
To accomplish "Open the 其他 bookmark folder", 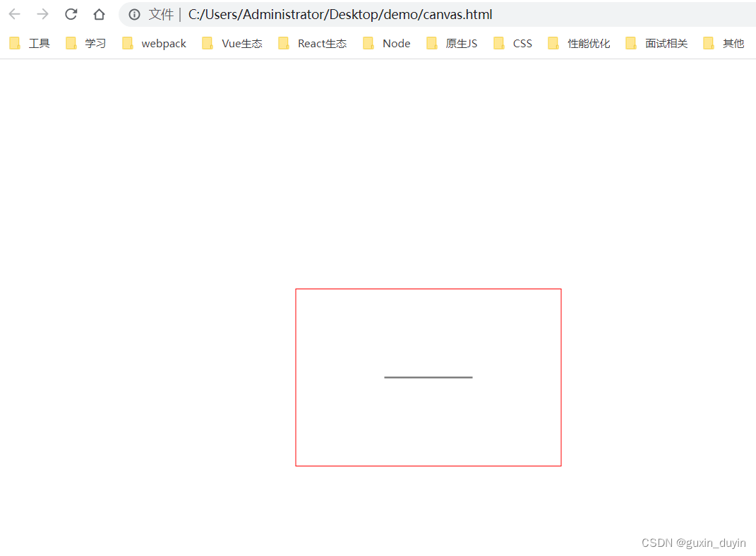I will [724, 43].
